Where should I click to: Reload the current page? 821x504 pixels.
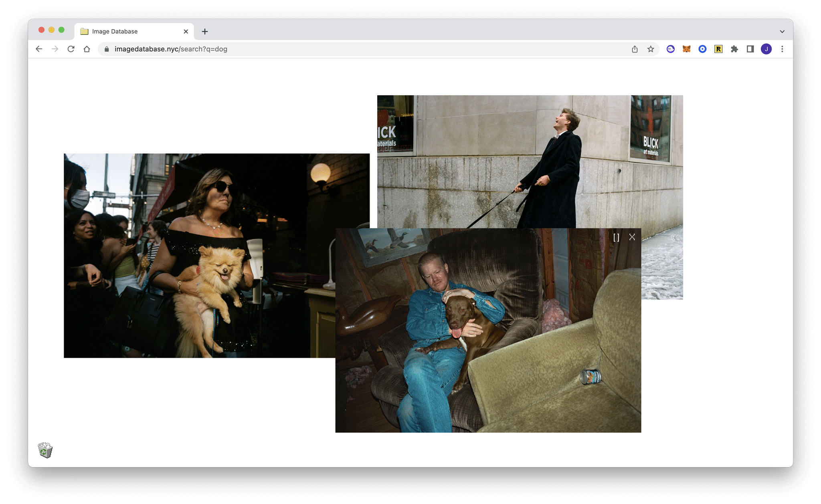(71, 49)
